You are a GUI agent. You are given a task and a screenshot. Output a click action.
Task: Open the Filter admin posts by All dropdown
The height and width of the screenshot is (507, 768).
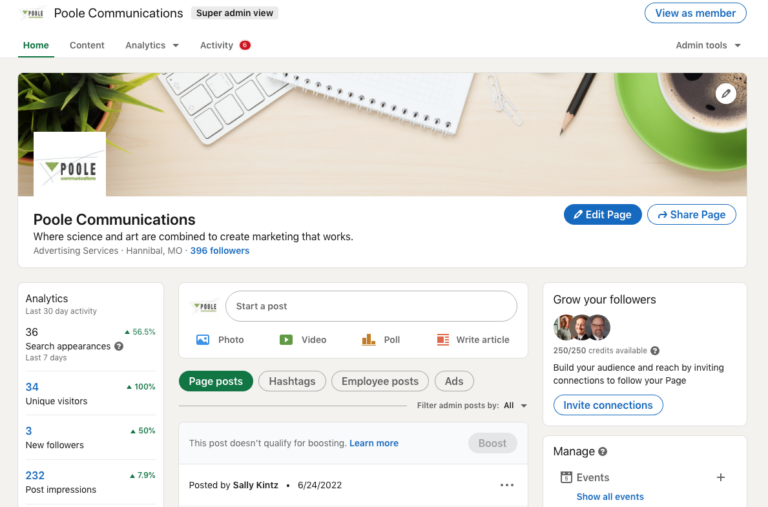tap(515, 406)
